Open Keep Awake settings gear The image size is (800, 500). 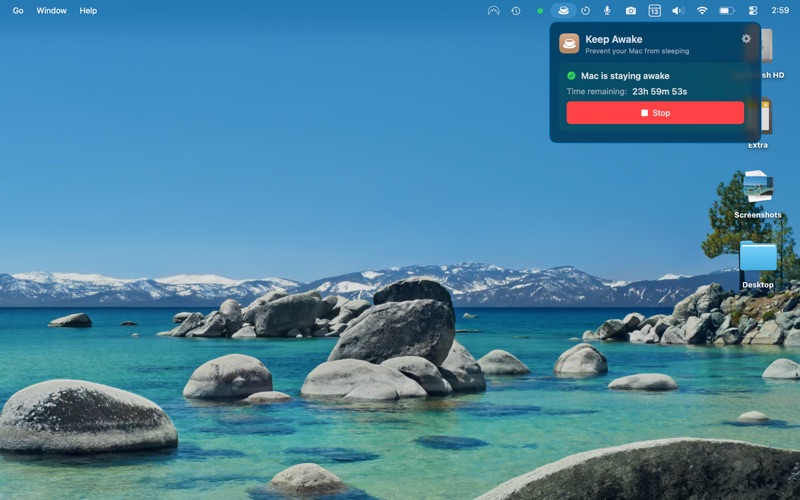pyautogui.click(x=746, y=39)
